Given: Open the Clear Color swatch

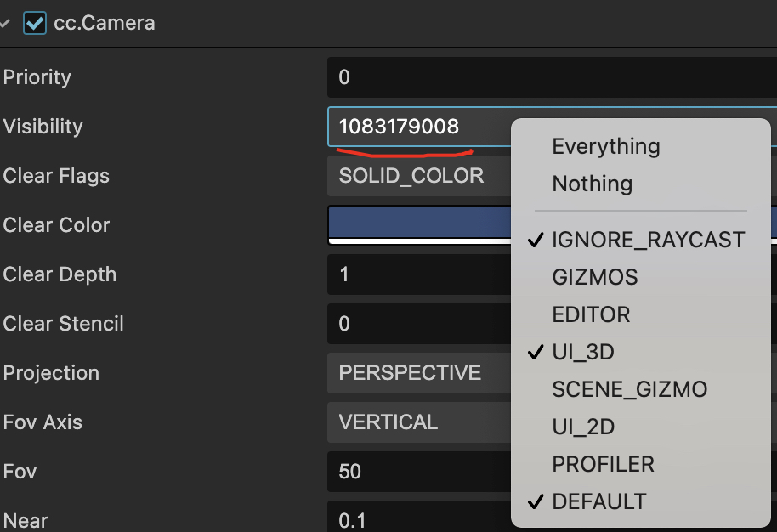Looking at the screenshot, I should pos(417,224).
